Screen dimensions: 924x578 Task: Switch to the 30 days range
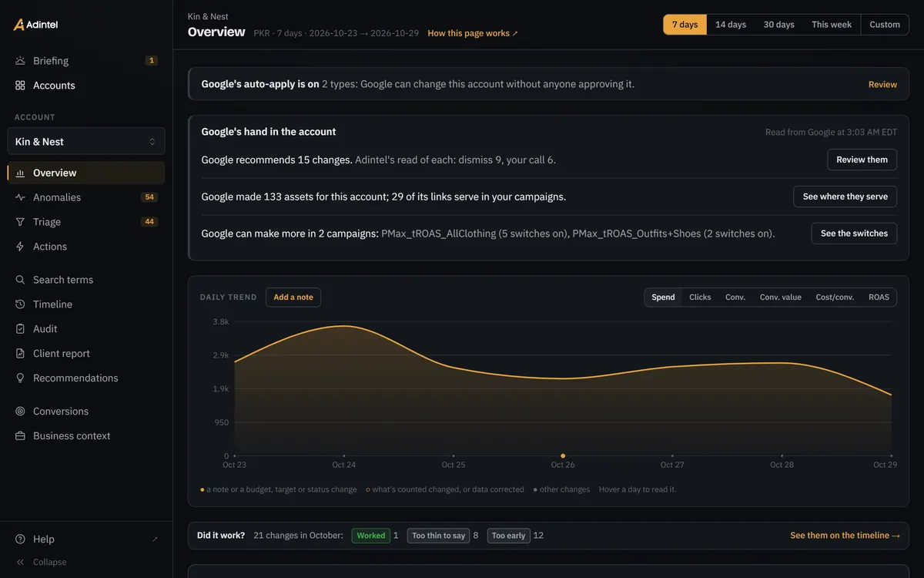pyautogui.click(x=778, y=25)
